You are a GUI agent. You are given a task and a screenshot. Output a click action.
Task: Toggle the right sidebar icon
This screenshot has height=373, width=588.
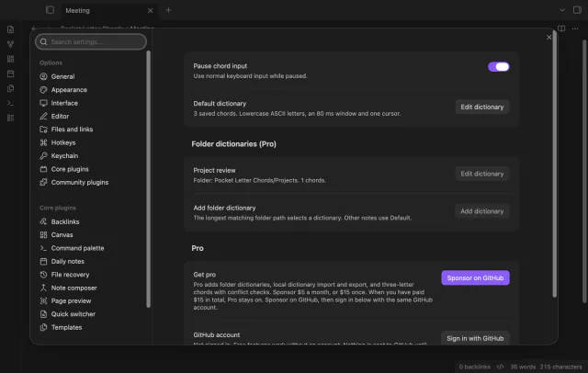tap(577, 10)
